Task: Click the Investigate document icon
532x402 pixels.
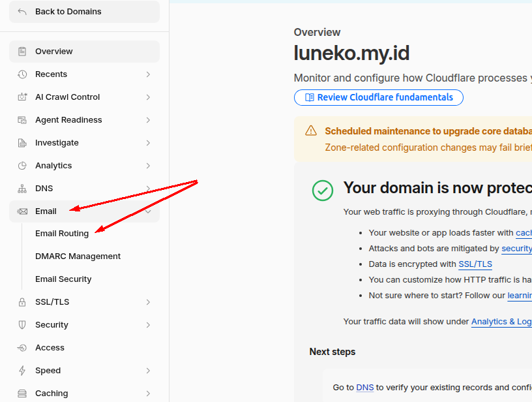Action: click(22, 143)
